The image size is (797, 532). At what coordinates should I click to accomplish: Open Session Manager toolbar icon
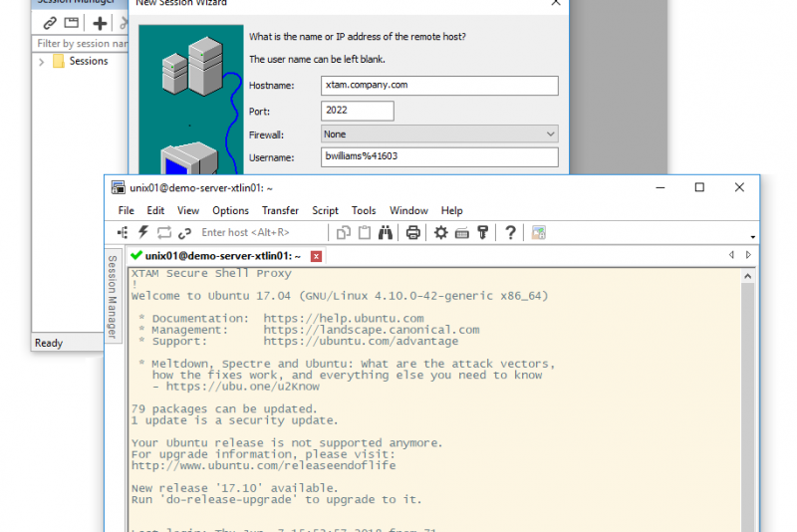tap(124, 233)
